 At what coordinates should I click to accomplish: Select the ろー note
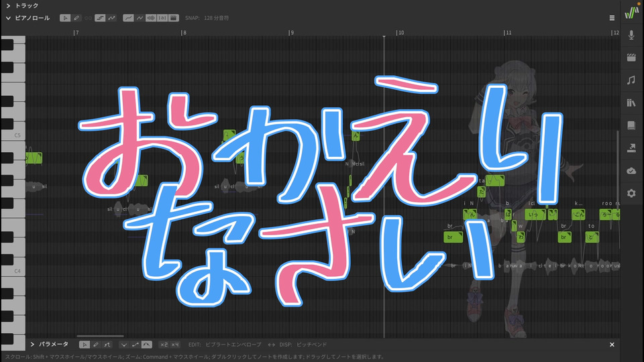(605, 215)
